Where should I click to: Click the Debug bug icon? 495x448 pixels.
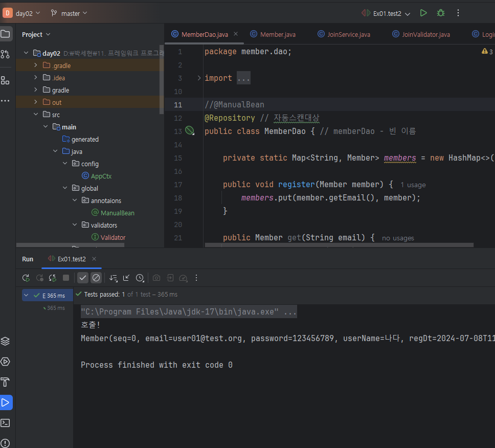(441, 13)
